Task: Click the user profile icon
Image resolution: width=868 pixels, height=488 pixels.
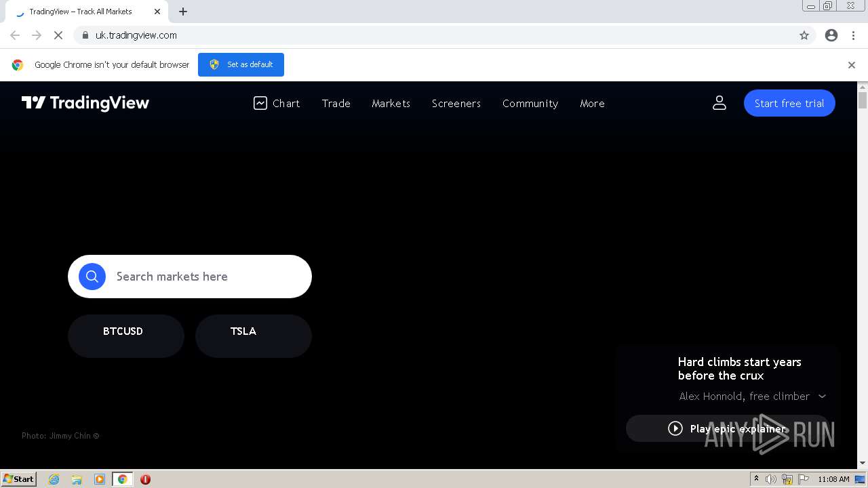Action: [719, 103]
